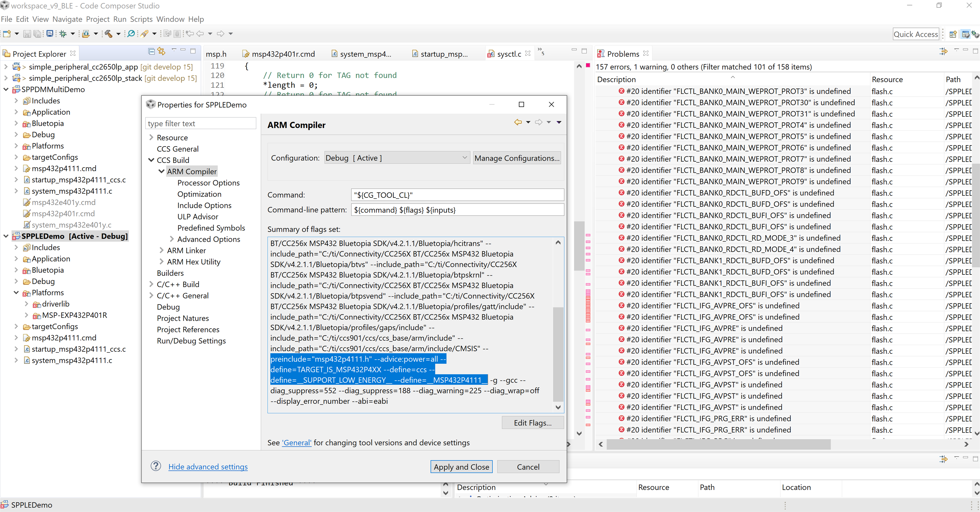Image resolution: width=980 pixels, height=512 pixels.
Task: Open the Debug toolbar dropdown arrow
Action: point(73,34)
